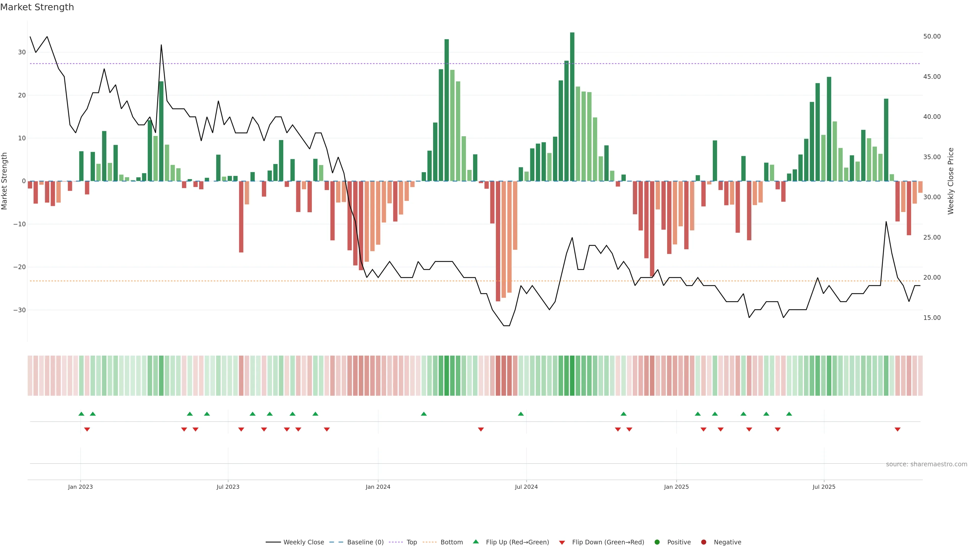This screenshot has width=980, height=551.
Task: Click the 50.00 right axis tick label
Action: 932,36
